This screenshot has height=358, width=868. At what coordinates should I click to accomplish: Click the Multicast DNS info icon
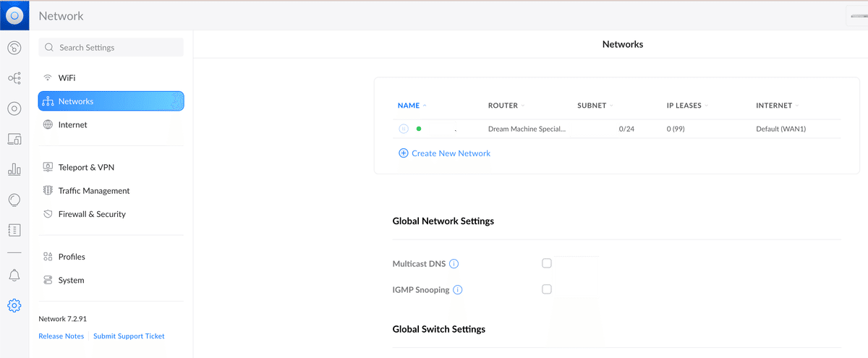click(454, 264)
